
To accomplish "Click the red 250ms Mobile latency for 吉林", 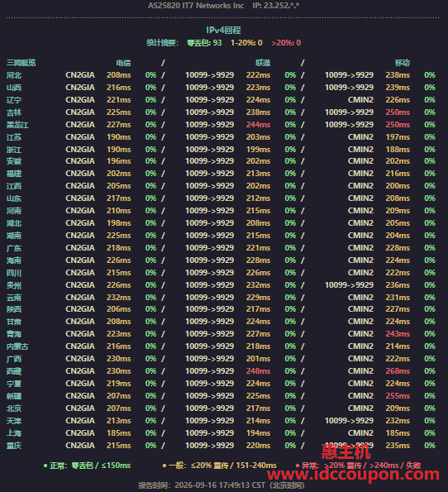I will pos(398,112).
